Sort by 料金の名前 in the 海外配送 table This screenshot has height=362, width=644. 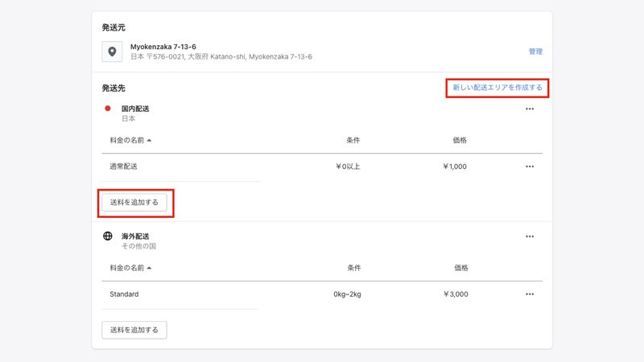[130, 268]
